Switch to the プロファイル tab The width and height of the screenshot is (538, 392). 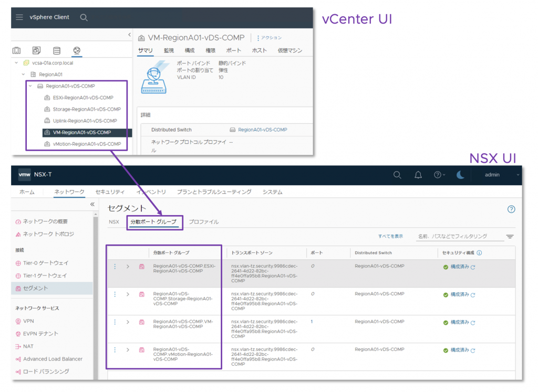[204, 222]
